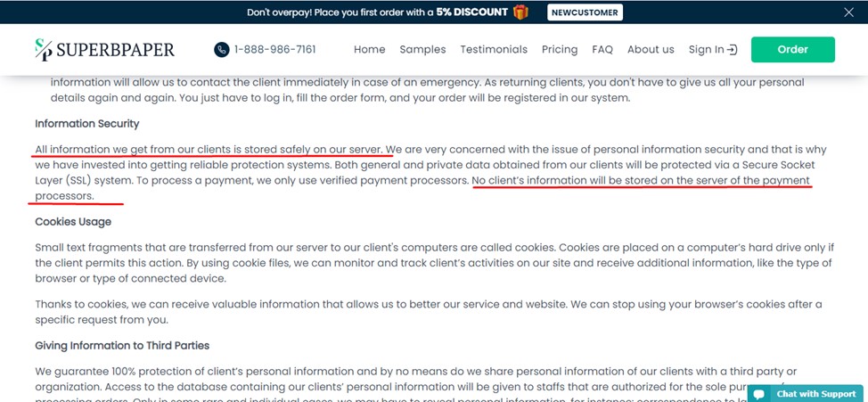Open the Home page
The height and width of the screenshot is (402, 868).
click(x=370, y=49)
